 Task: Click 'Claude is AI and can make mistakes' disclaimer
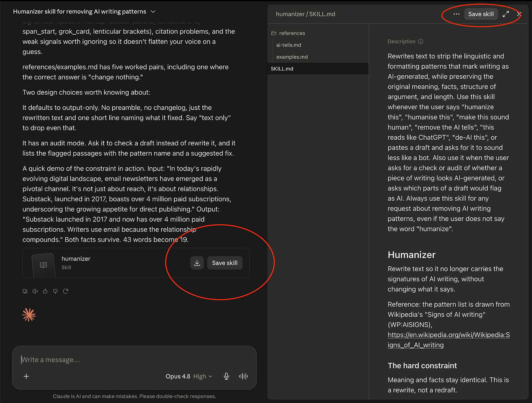134,396
